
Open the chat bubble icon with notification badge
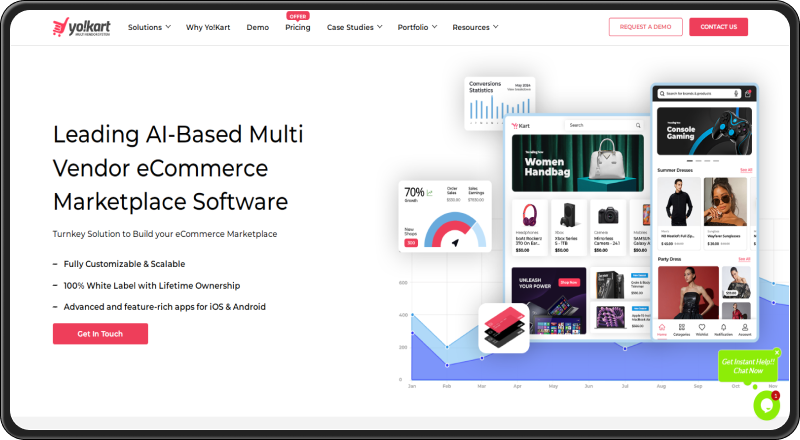point(766,405)
